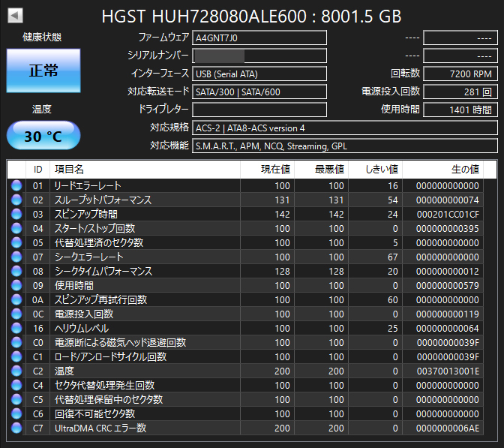
Task: Click the disk title HGST HUH728080ALE600
Action: (x=204, y=16)
